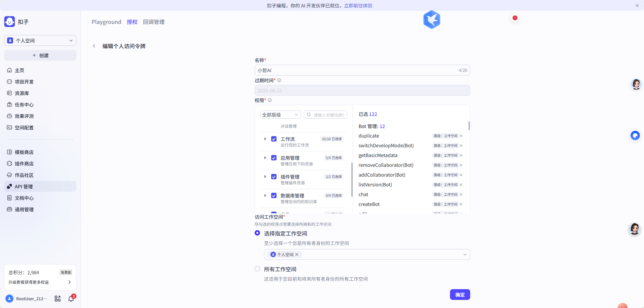Image resolution: width=644 pixels, height=308 pixels.
Task: Follow the 立即前往体验 link
Action: (x=358, y=5)
